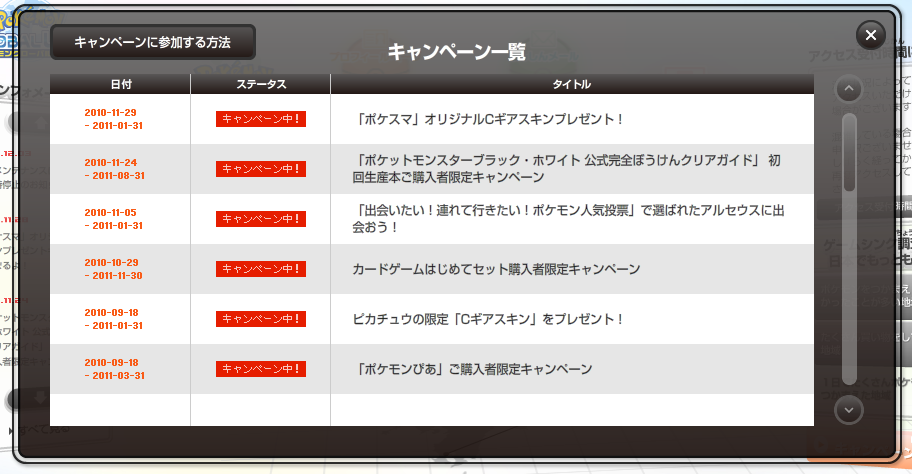Screen dimensions: 912x474
Task: Click the ステータス column header
Action: pyautogui.click(x=260, y=84)
